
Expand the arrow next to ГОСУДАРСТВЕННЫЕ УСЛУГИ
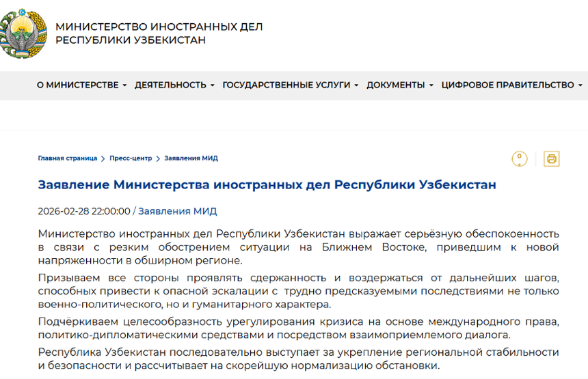[x=356, y=85]
